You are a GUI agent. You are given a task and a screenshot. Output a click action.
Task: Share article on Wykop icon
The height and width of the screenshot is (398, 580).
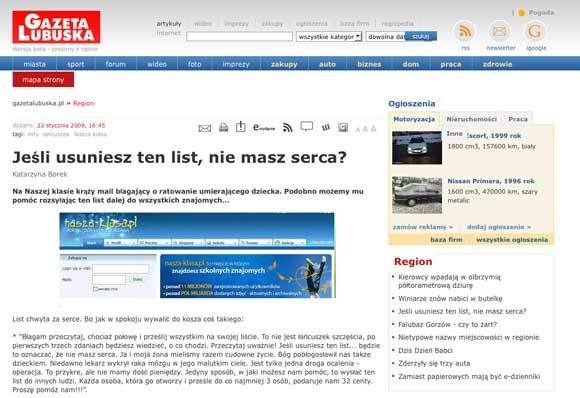coord(326,128)
